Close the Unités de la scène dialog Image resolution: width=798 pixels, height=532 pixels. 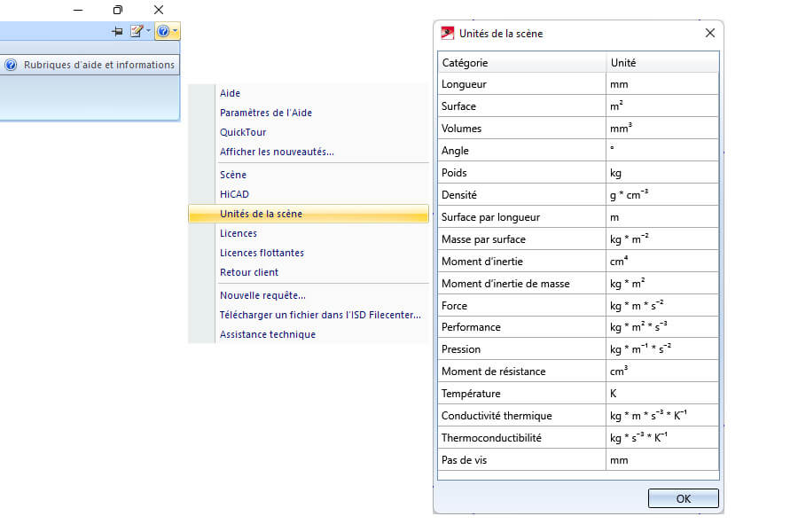[x=710, y=33]
